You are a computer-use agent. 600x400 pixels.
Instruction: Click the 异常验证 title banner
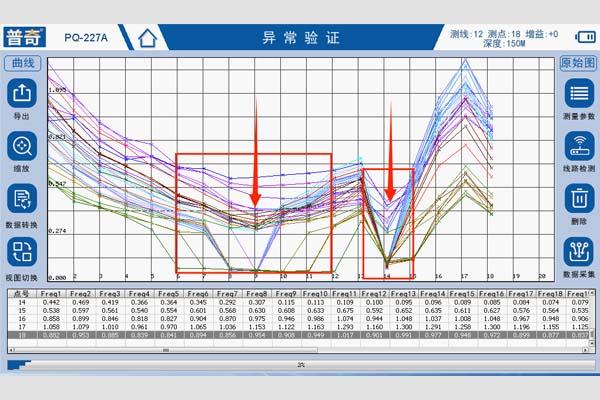[x=301, y=38]
